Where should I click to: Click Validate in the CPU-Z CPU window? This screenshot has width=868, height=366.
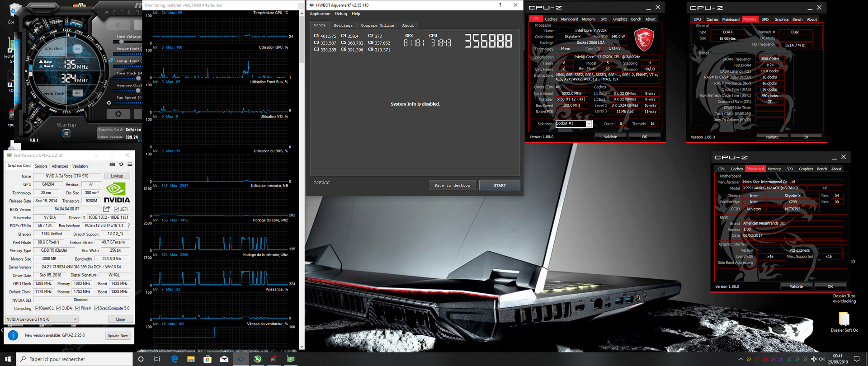[611, 136]
